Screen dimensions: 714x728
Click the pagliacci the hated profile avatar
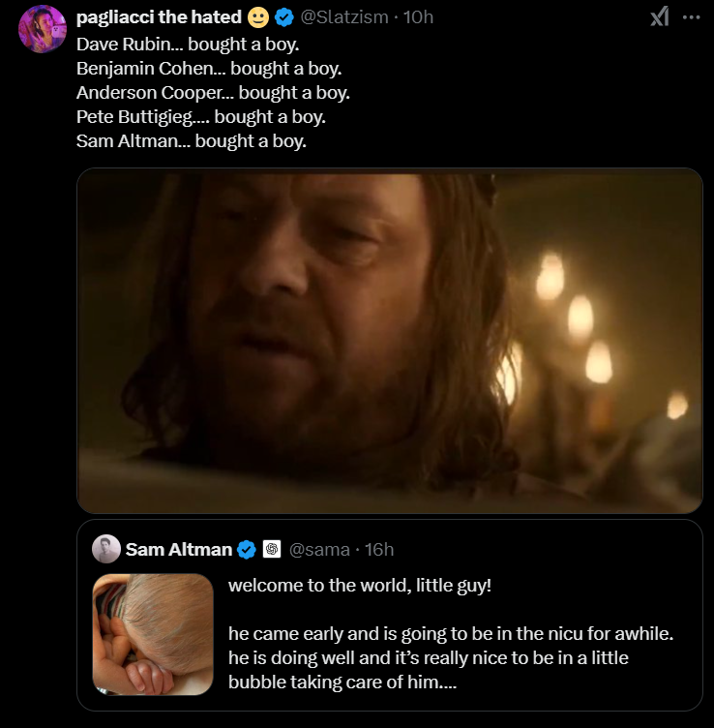tap(43, 29)
